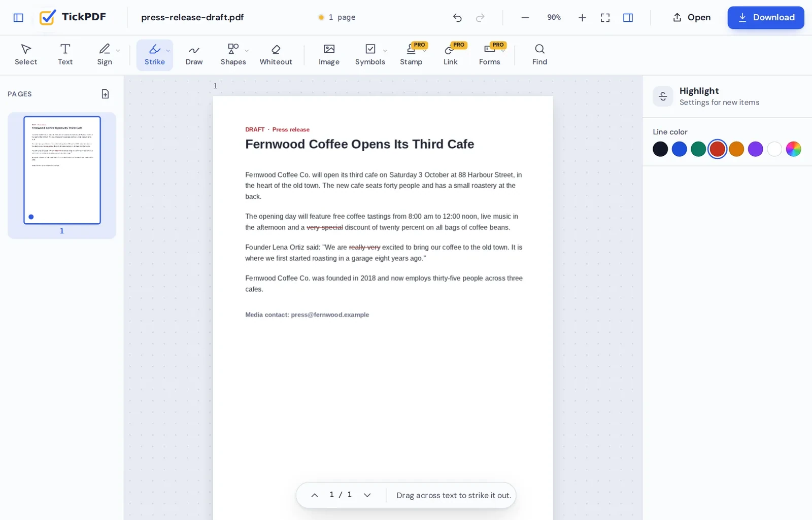The image size is (812, 520).
Task: Choose the Image tool
Action: (329, 55)
